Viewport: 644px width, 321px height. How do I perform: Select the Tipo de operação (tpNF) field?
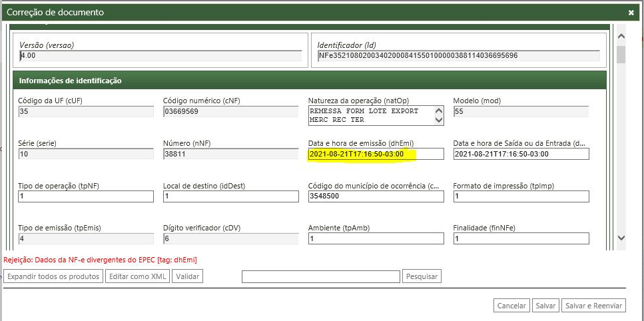click(x=85, y=196)
